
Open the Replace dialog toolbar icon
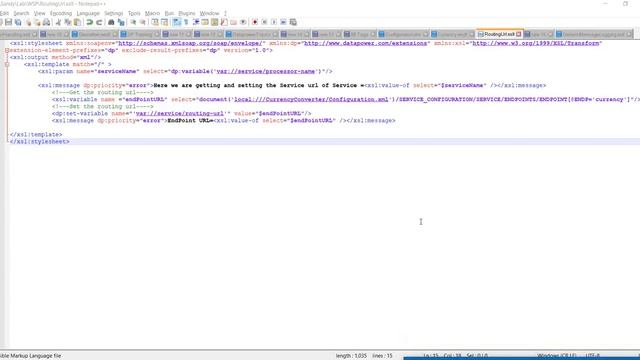point(121,22)
